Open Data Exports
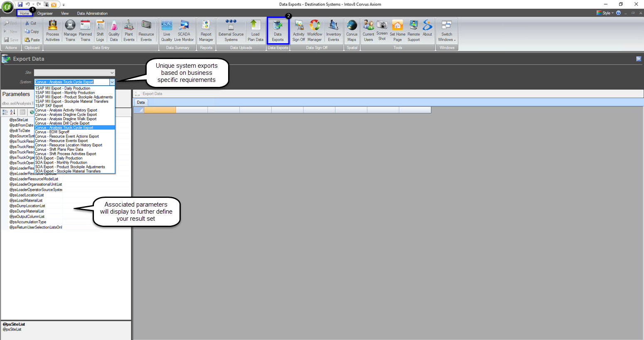The width and height of the screenshot is (644, 340). point(278,31)
